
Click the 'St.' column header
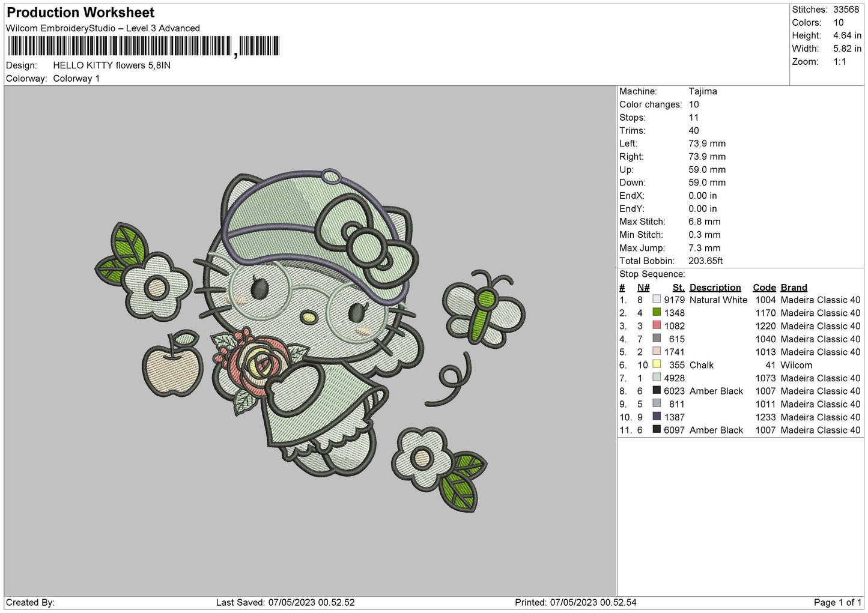tap(679, 288)
